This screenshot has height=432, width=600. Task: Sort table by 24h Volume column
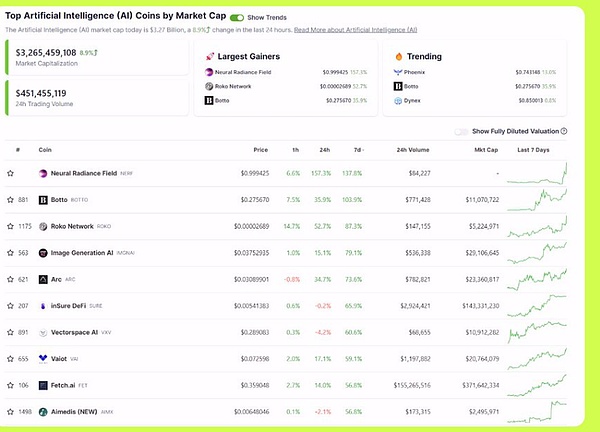pyautogui.click(x=413, y=150)
